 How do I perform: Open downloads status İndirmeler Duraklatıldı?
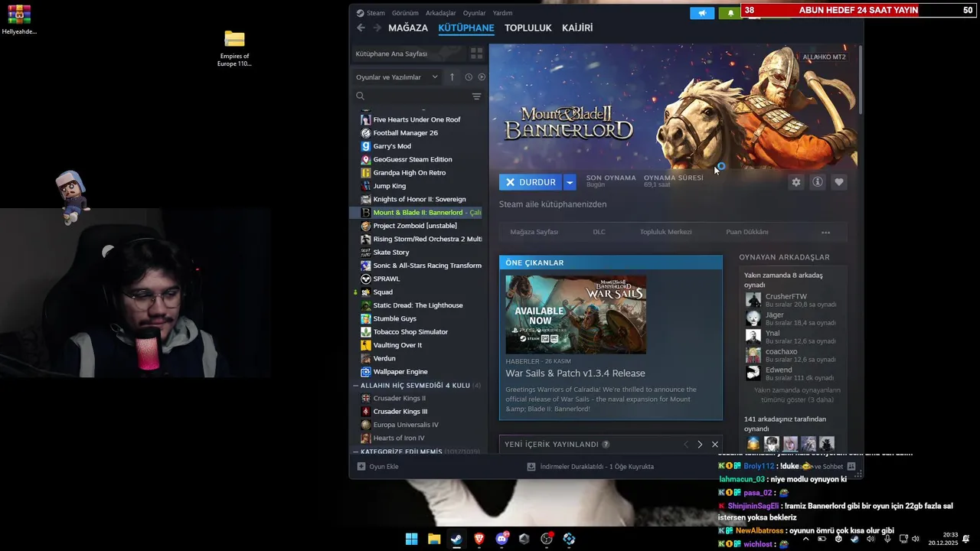click(590, 466)
